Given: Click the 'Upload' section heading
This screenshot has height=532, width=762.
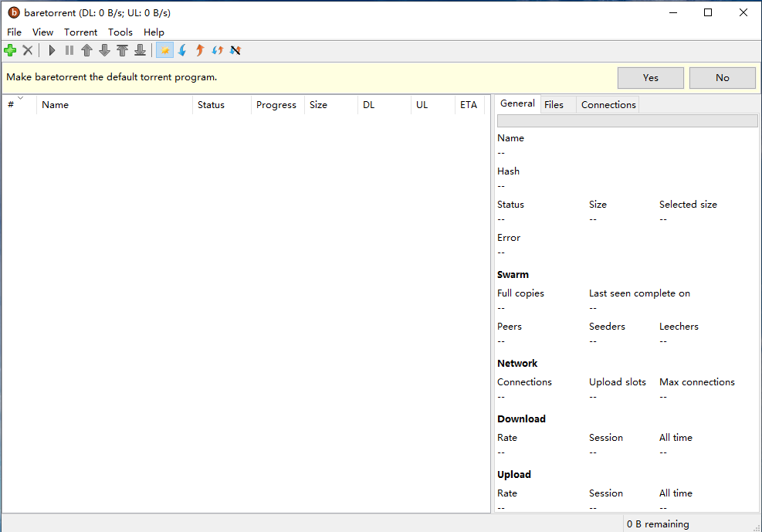Looking at the screenshot, I should pos(514,474).
